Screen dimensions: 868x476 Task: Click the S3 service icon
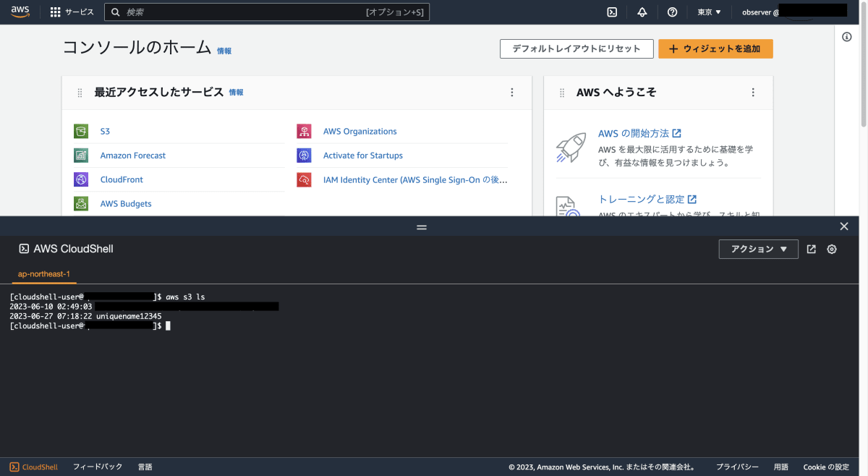(x=81, y=132)
